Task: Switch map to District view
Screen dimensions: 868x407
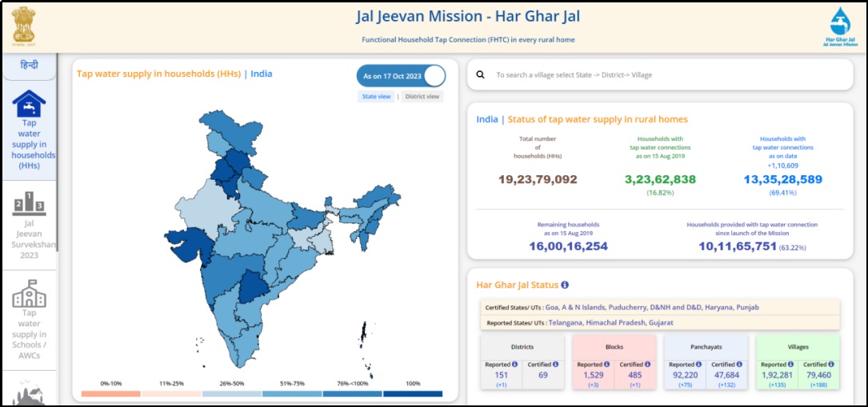Action: [x=422, y=96]
